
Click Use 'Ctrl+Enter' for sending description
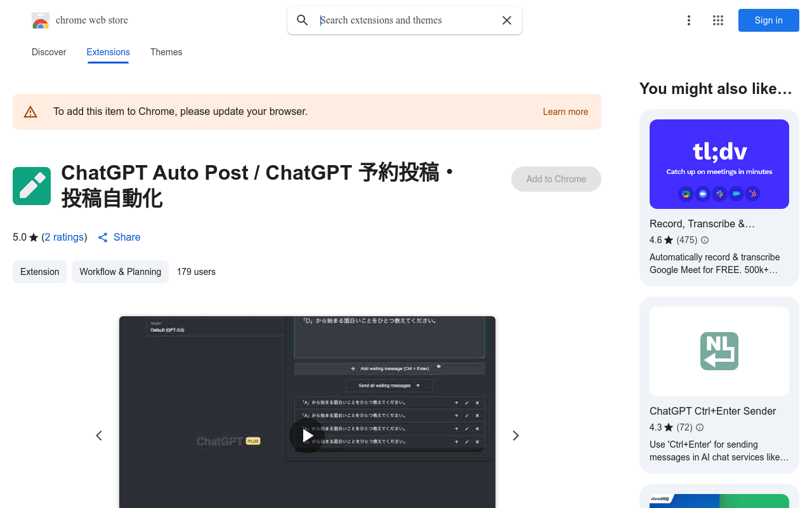coord(719,451)
